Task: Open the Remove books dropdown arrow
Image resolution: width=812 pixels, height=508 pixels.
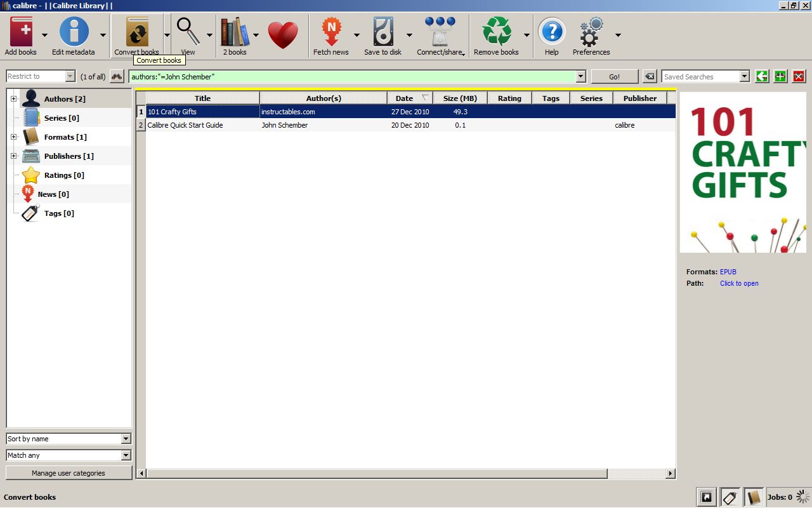Action: pyautogui.click(x=527, y=35)
